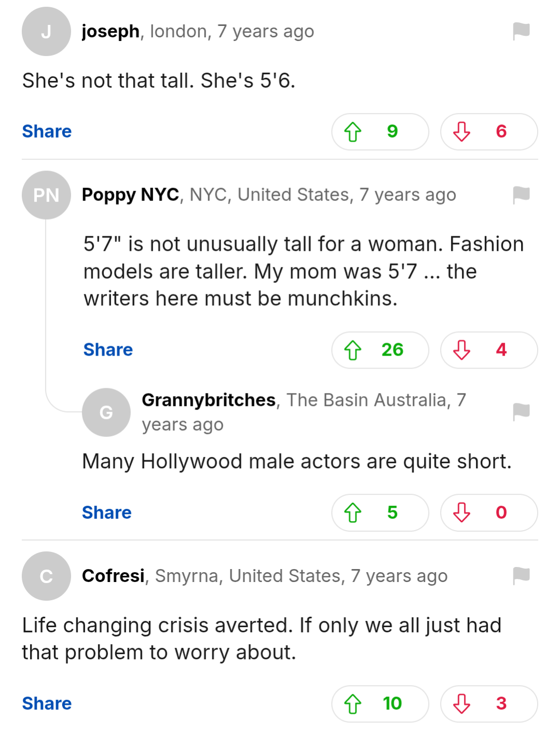Upvote Poppy NYC's comment with 26 votes
Image resolution: width=560 pixels, height=730 pixels.
[380, 350]
